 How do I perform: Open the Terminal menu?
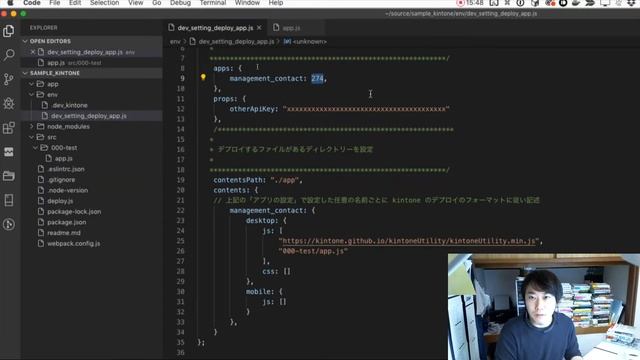point(213,3)
